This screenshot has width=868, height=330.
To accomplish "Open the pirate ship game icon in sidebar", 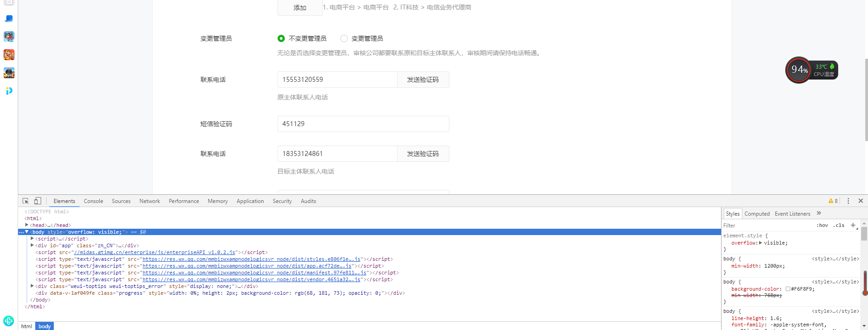I will [x=9, y=73].
